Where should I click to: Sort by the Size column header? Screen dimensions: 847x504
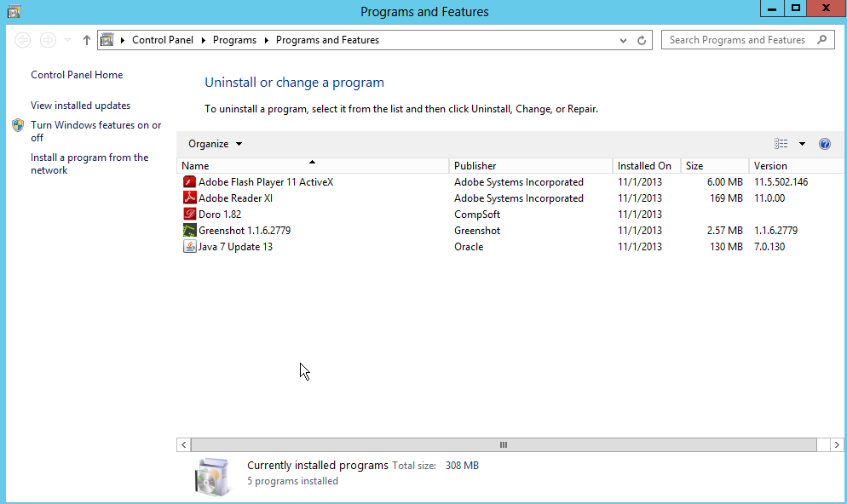click(715, 166)
